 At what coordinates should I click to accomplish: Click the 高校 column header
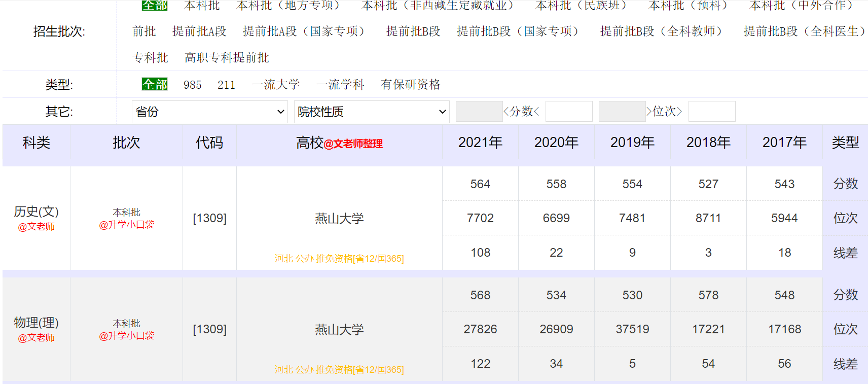pyautogui.click(x=339, y=143)
